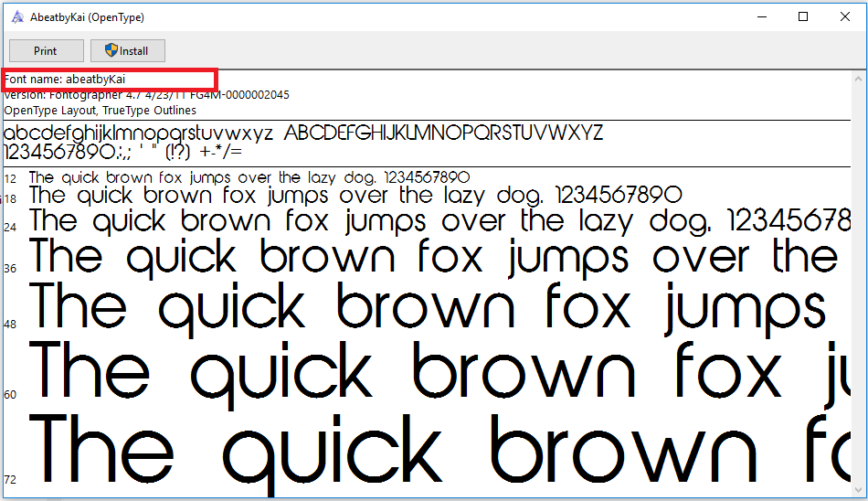Viewport: 868px width, 501px height.
Task: Click 'OpenType Layout, TrueType Outlines' text
Action: click(x=101, y=111)
